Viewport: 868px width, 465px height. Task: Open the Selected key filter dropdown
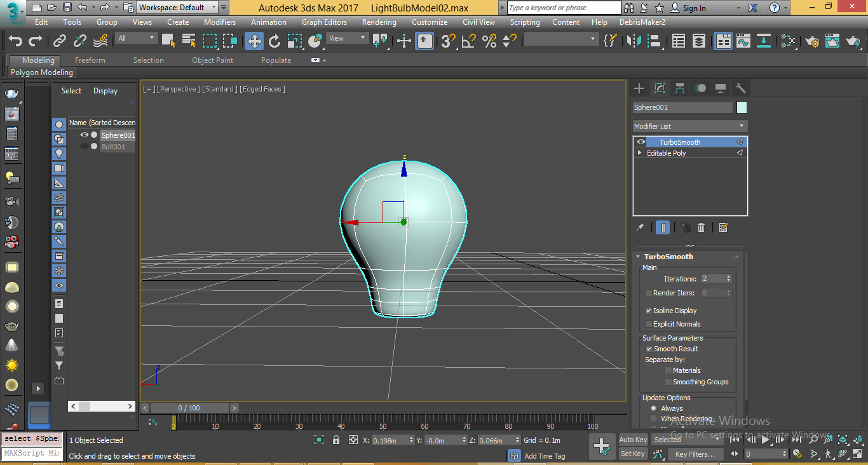688,440
